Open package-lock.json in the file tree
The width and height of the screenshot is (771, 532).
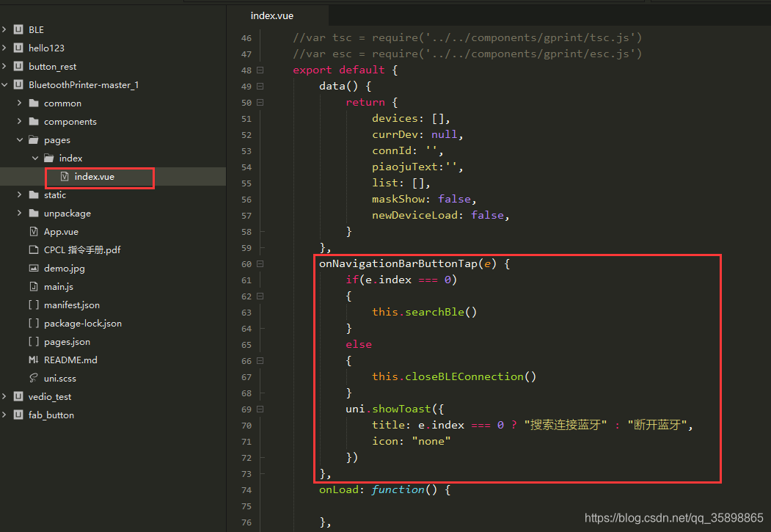tap(83, 324)
